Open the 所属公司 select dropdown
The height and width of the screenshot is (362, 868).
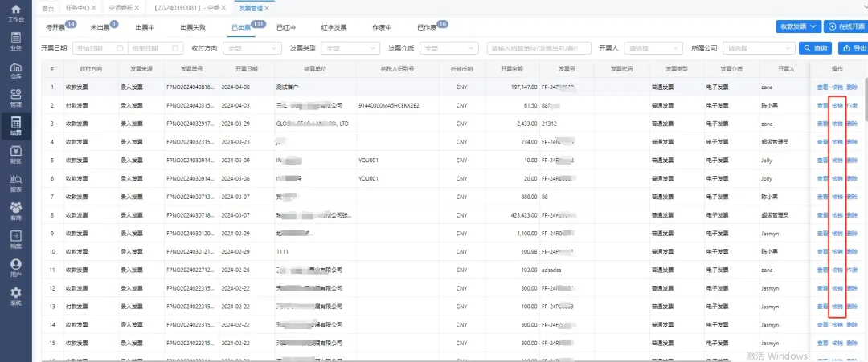tap(759, 48)
